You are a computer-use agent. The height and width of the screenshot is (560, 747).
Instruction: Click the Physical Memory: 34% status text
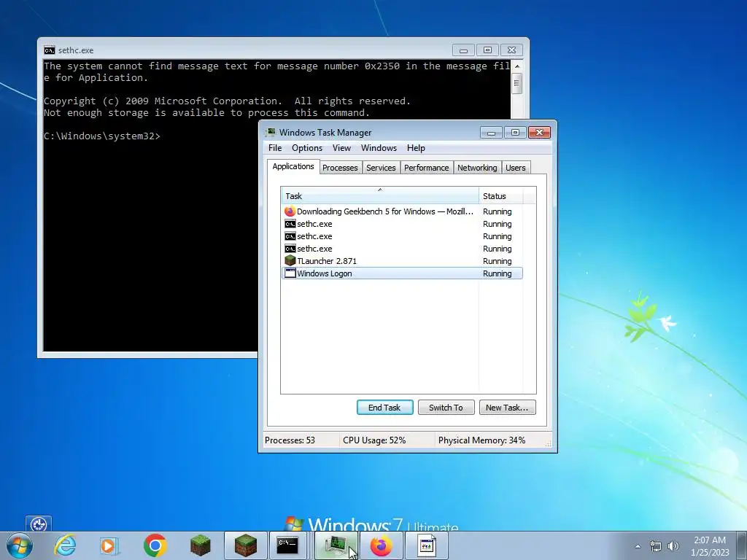coord(481,440)
